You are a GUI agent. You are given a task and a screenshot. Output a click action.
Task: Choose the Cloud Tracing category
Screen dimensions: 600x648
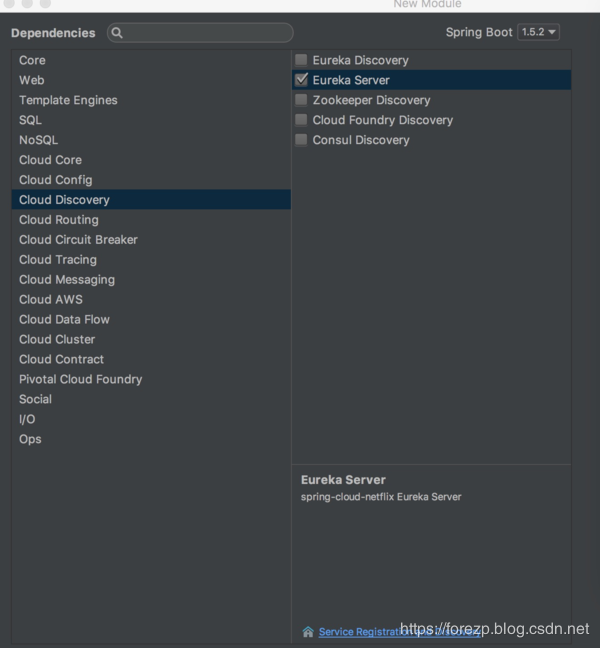point(57,260)
